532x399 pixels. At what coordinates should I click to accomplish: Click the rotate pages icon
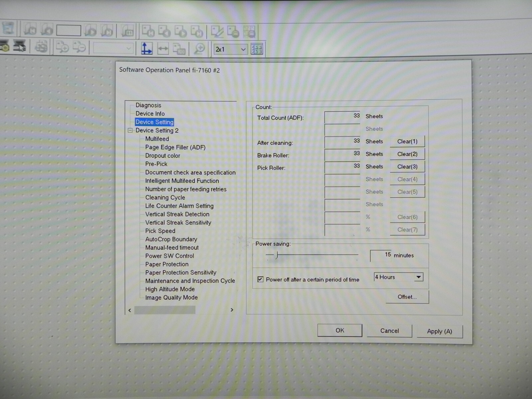[x=41, y=47]
